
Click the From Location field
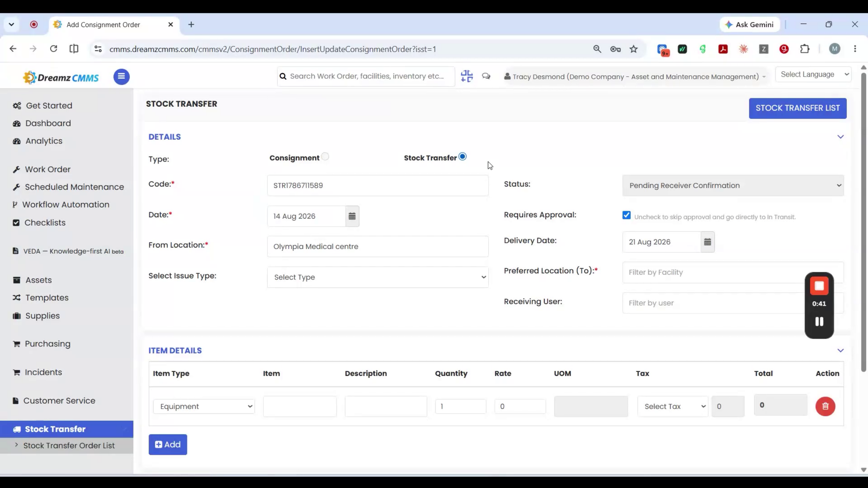pyautogui.click(x=378, y=247)
